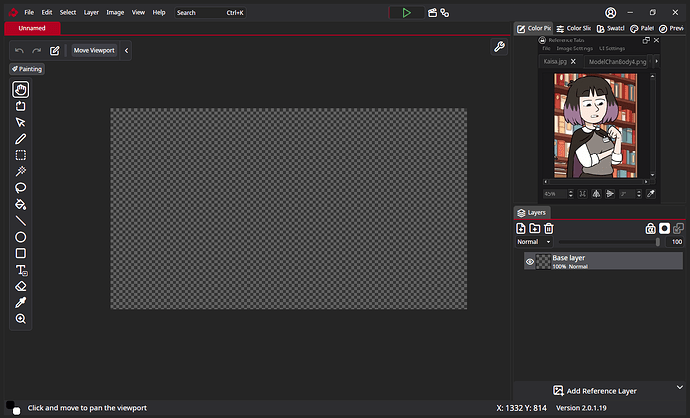Image resolution: width=690 pixels, height=418 pixels.
Task: Select the Magic Wand tool
Action: tap(20, 171)
